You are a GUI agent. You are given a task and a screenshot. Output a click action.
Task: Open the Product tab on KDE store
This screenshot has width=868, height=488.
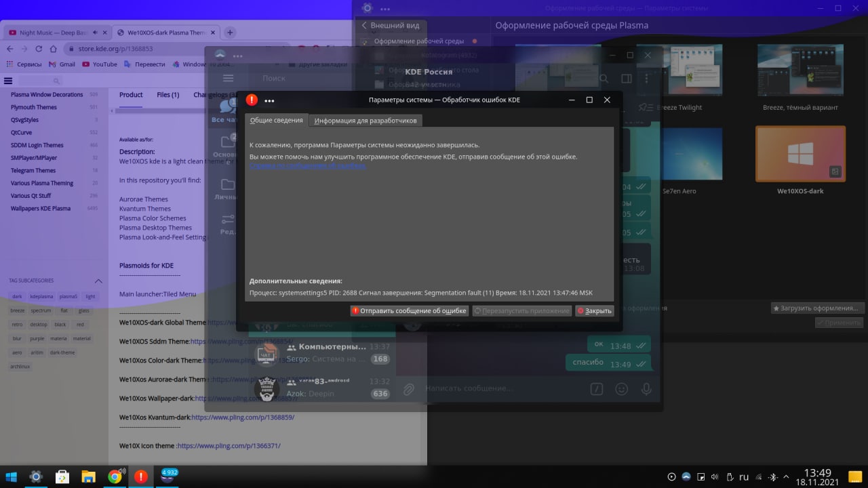131,95
